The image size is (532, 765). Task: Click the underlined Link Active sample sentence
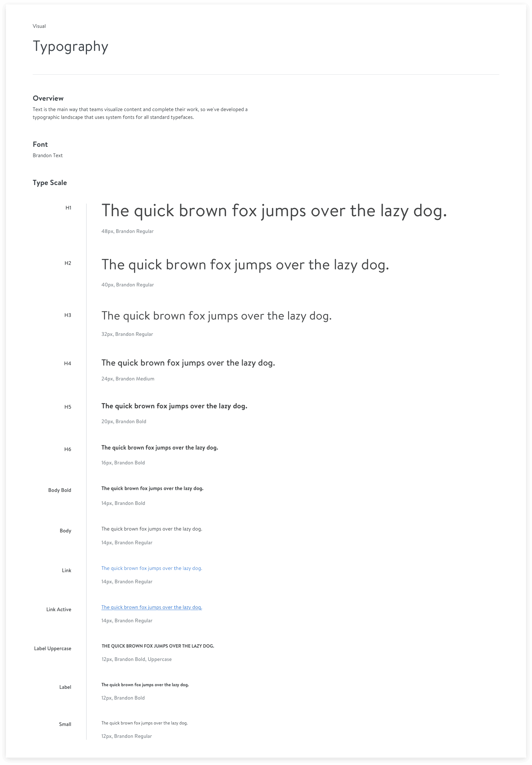click(x=152, y=607)
